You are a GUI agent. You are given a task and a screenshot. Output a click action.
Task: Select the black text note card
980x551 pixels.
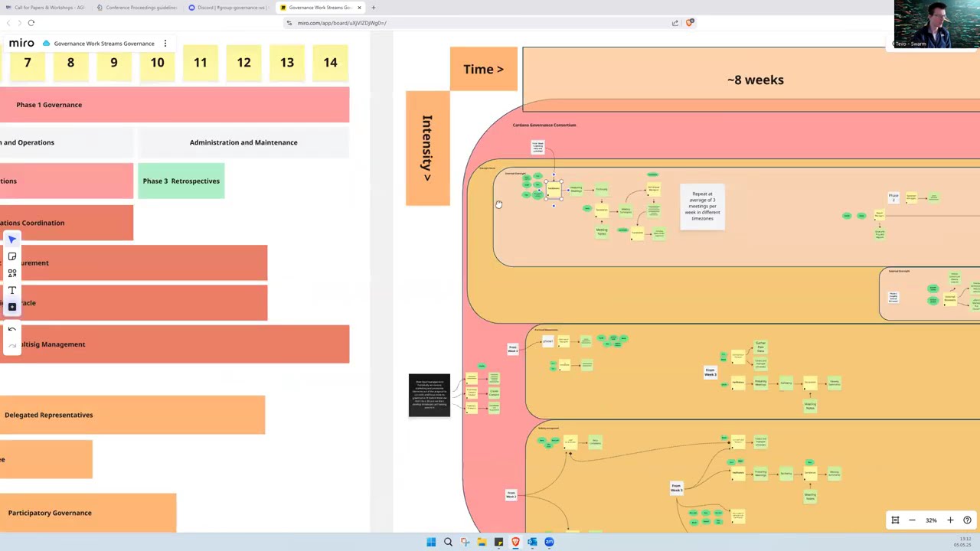pos(430,396)
